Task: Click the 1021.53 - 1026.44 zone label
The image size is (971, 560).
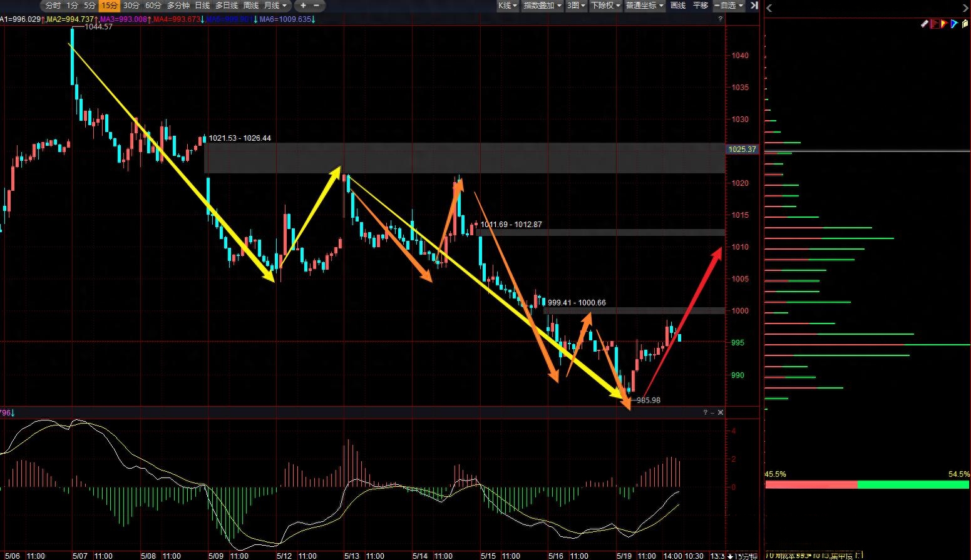Action: 240,138
